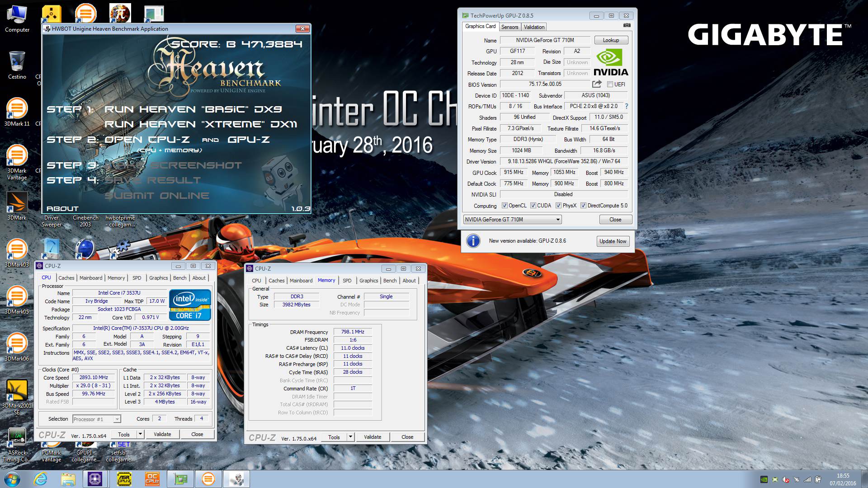Screen dimensions: 868x488
Task: Expand Tools dropdown arrow in left CPU-Z window
Action: pos(140,434)
